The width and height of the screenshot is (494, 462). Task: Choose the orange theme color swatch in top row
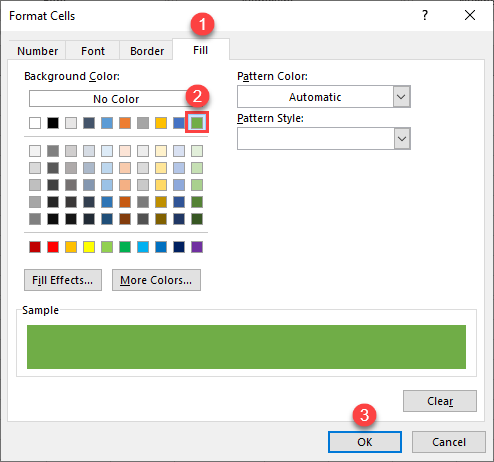pyautogui.click(x=125, y=123)
